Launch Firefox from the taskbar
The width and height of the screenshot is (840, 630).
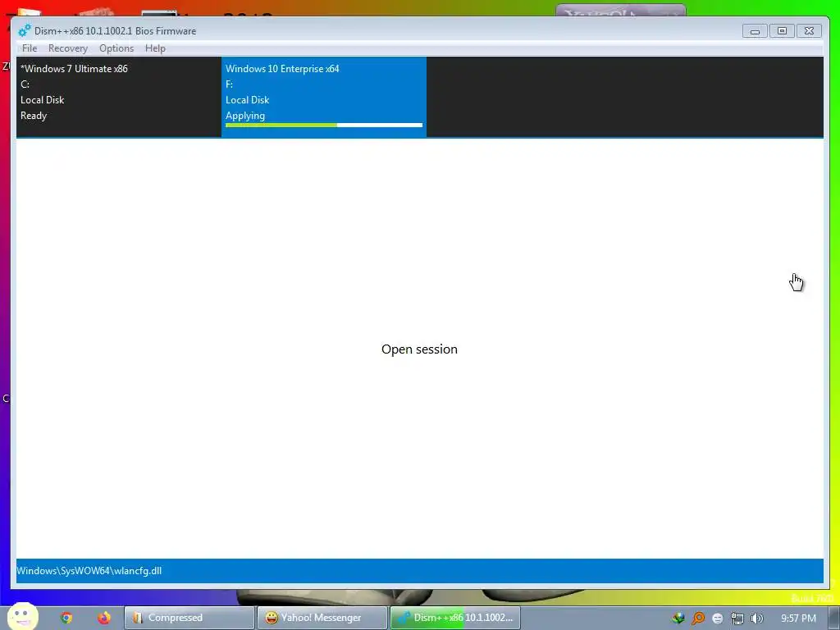click(x=104, y=618)
